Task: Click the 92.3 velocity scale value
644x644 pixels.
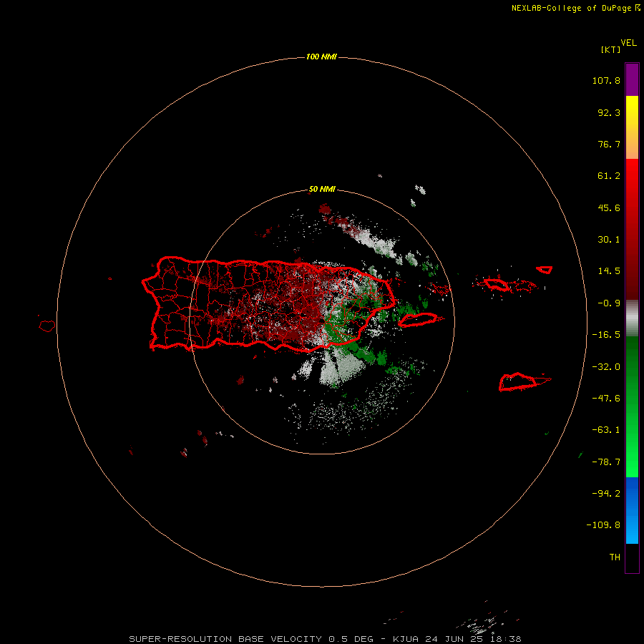Action: 609,112
